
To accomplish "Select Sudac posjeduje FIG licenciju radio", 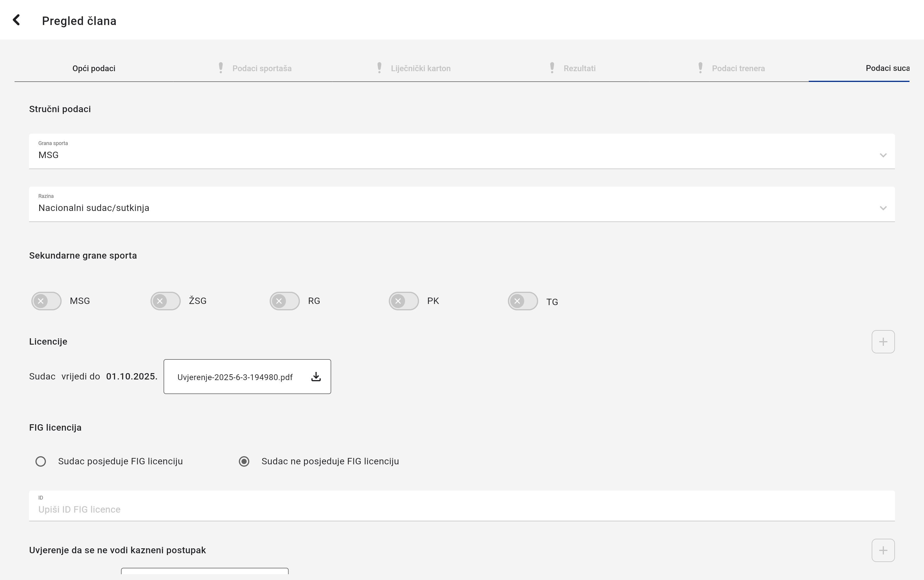I will (x=41, y=461).
